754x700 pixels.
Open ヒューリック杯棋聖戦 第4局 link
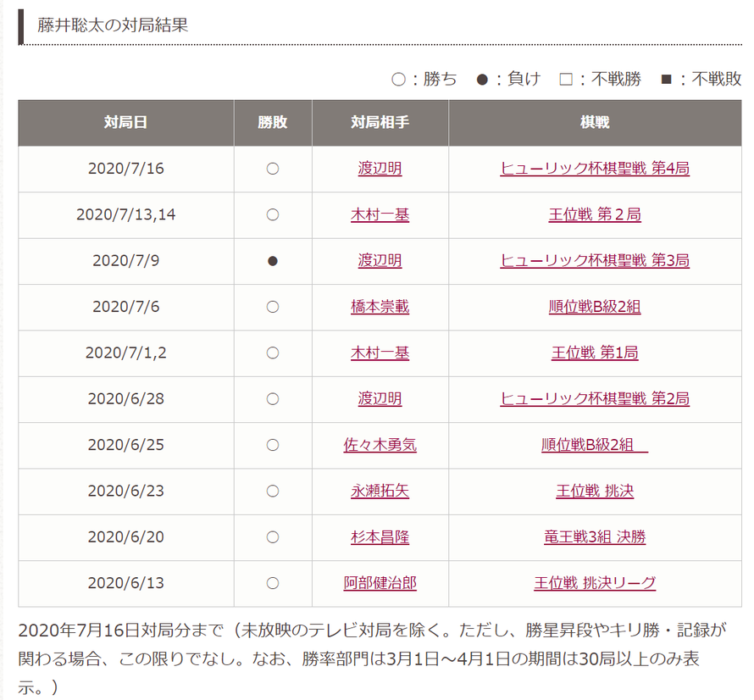pyautogui.click(x=595, y=169)
